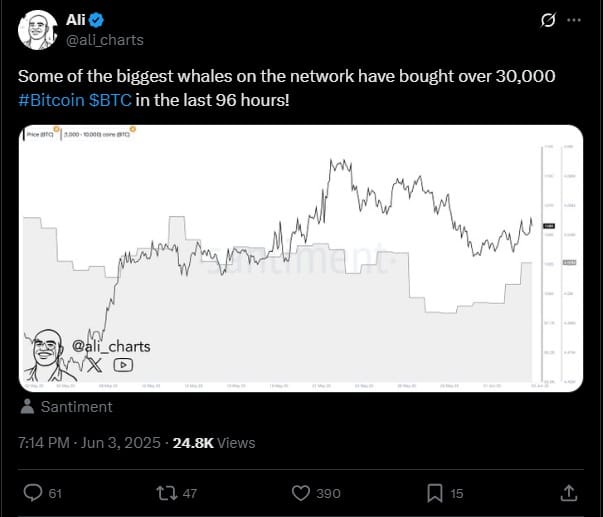Click the person icon beside Santiment

click(x=27, y=407)
